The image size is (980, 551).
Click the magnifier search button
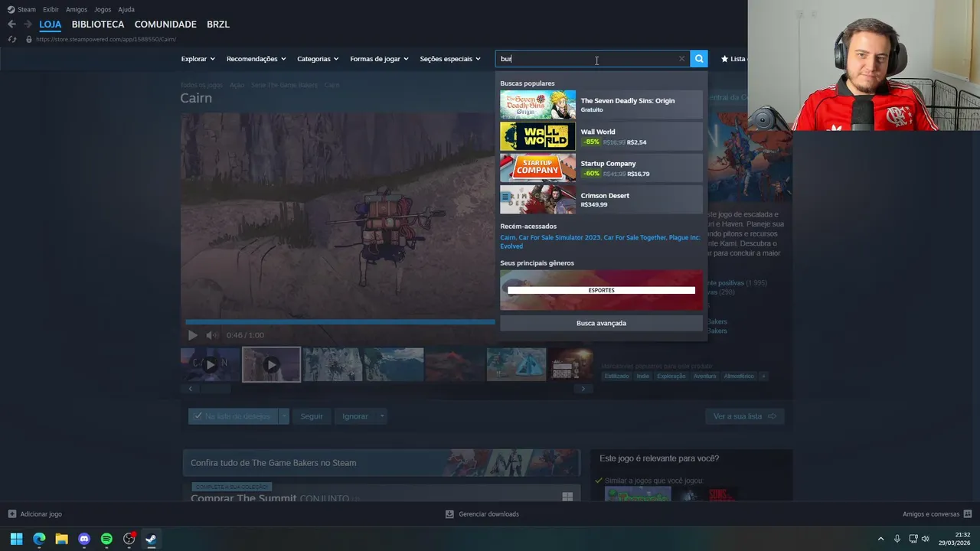698,59
